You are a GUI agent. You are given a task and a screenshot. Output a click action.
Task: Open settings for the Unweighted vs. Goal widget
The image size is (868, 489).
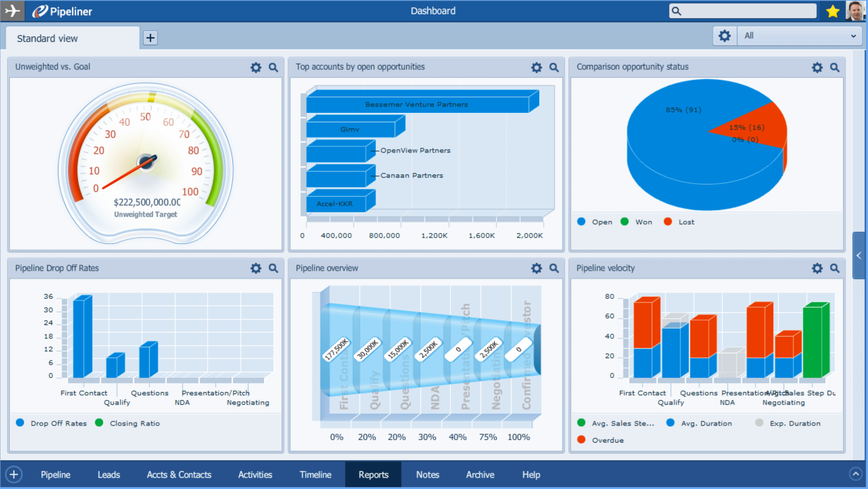256,67
